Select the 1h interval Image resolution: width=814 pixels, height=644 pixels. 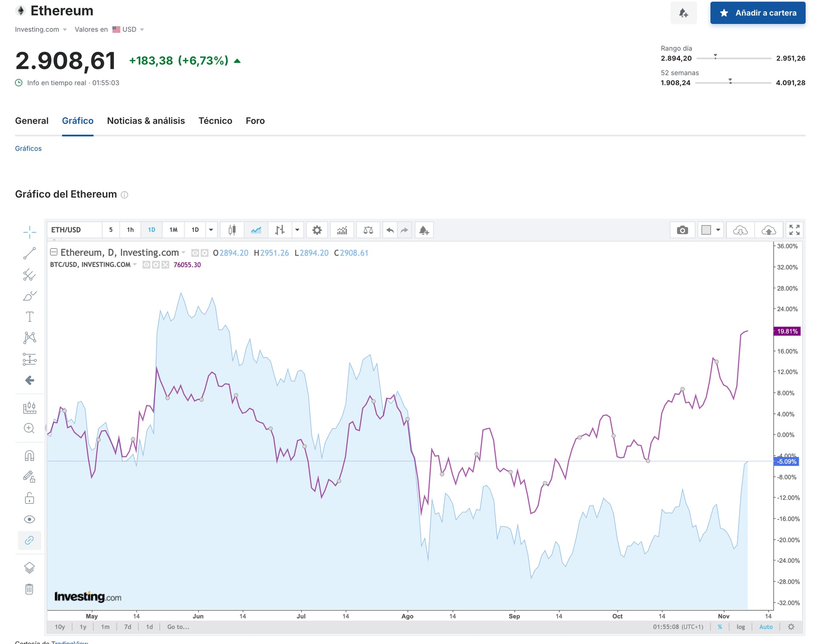pyautogui.click(x=130, y=230)
